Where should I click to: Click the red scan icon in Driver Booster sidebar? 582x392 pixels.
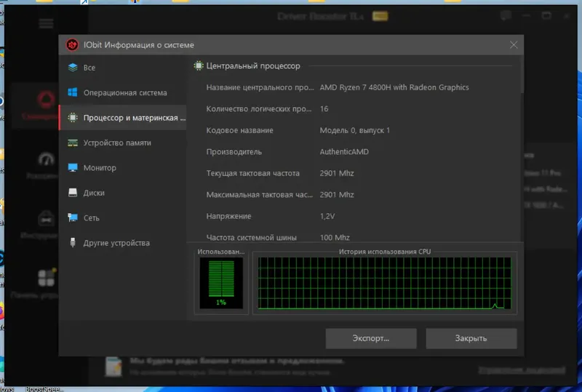46,100
